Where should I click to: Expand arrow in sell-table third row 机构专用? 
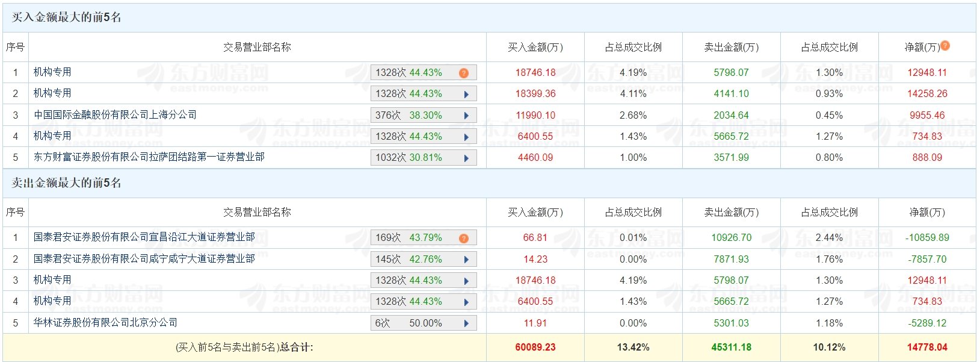point(466,281)
